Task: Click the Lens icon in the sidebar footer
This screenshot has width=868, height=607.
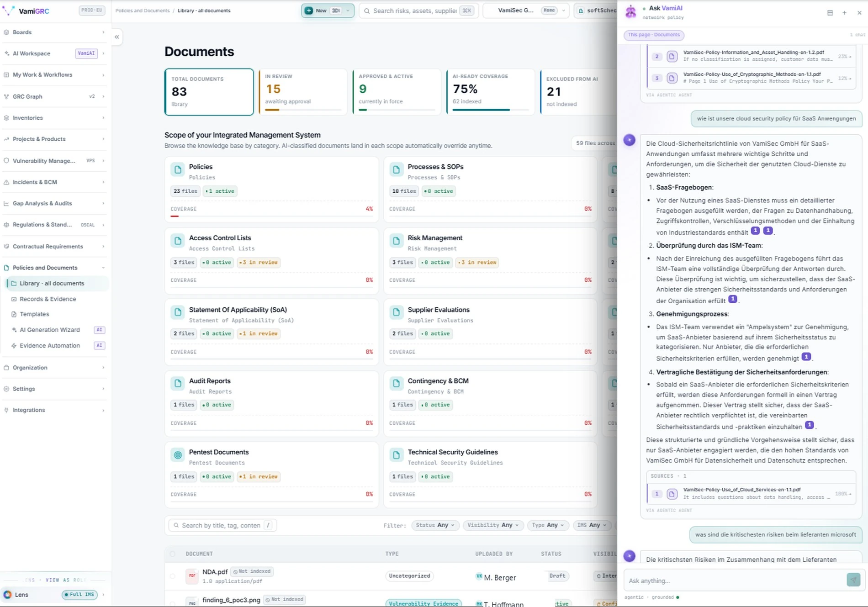Action: click(8, 595)
